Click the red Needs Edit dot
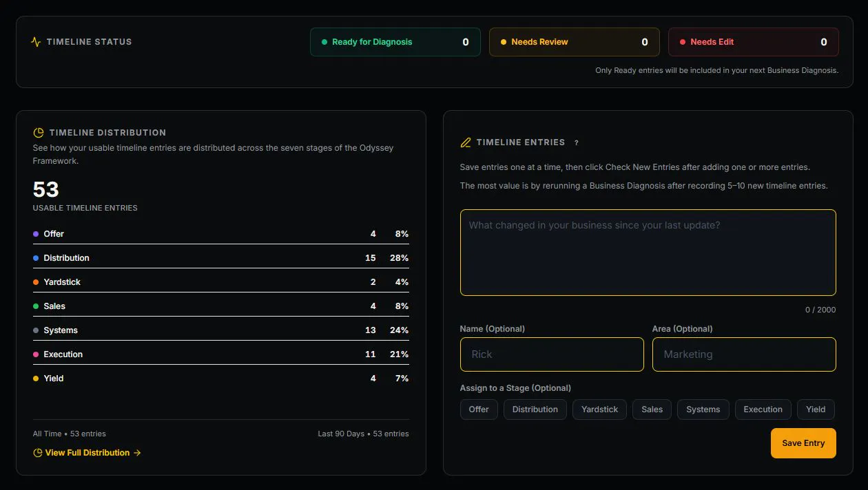This screenshot has height=490, width=868. pos(683,42)
